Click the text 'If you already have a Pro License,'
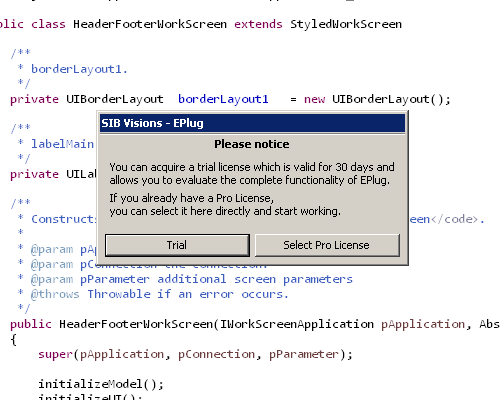 pyautogui.click(x=192, y=198)
